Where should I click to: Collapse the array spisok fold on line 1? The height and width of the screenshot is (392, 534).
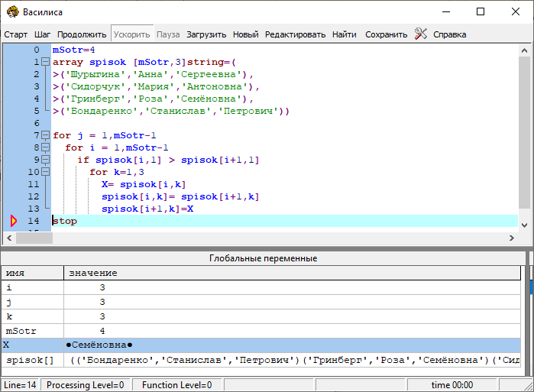click(x=46, y=62)
